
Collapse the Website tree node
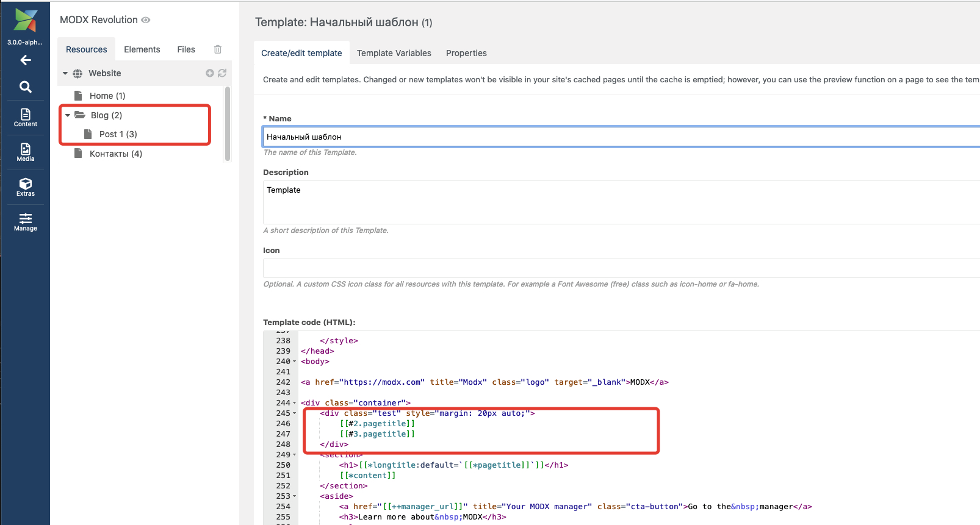tap(65, 73)
